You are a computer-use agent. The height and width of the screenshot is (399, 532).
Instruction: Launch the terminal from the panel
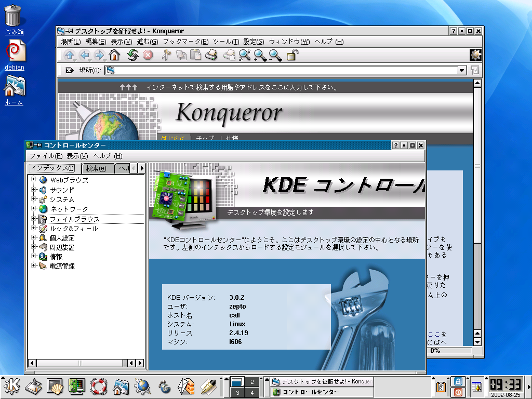[55, 387]
